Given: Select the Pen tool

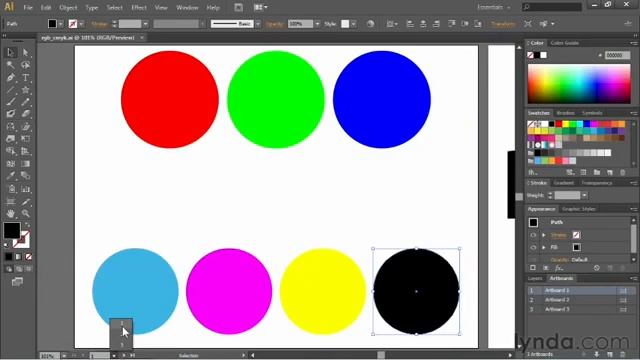Looking at the screenshot, I should tap(10, 77).
